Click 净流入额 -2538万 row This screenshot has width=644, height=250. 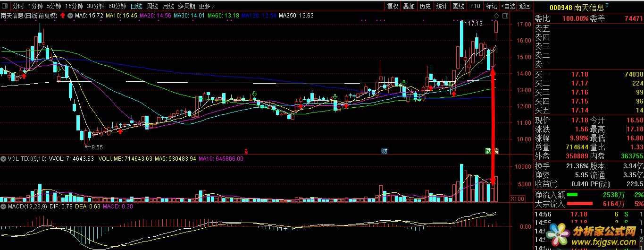tap(589, 195)
